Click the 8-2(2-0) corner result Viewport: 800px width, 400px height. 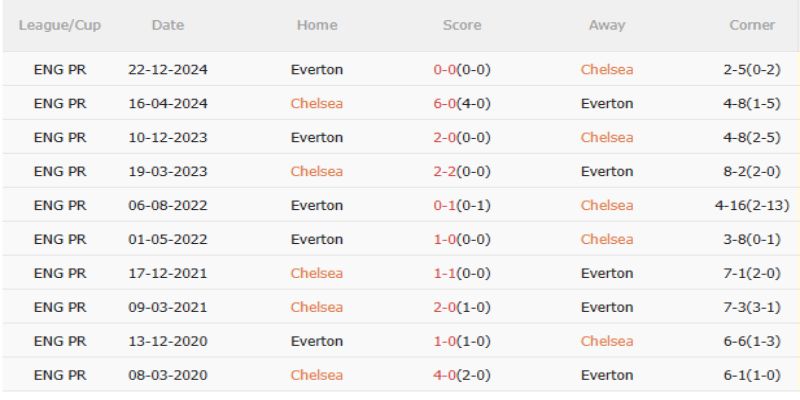(752, 172)
